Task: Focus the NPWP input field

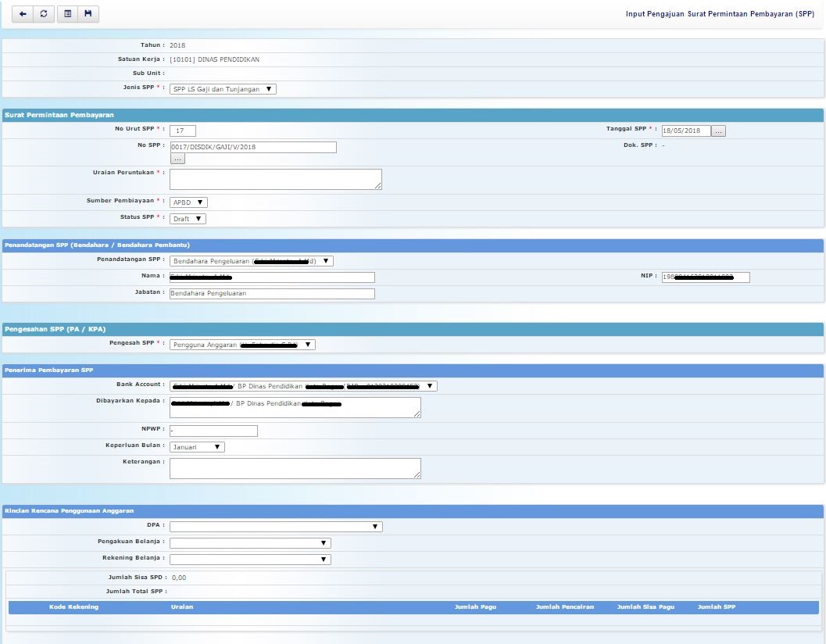Action: [x=213, y=431]
